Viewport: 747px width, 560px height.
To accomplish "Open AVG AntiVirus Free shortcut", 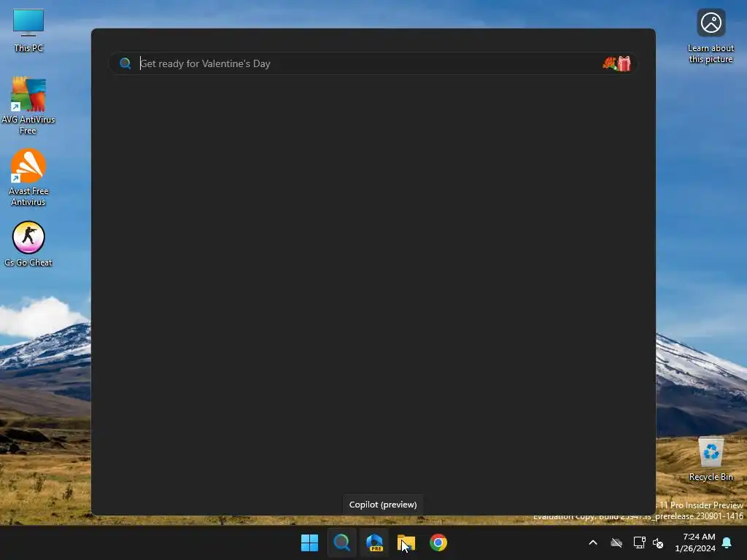I will (x=28, y=106).
